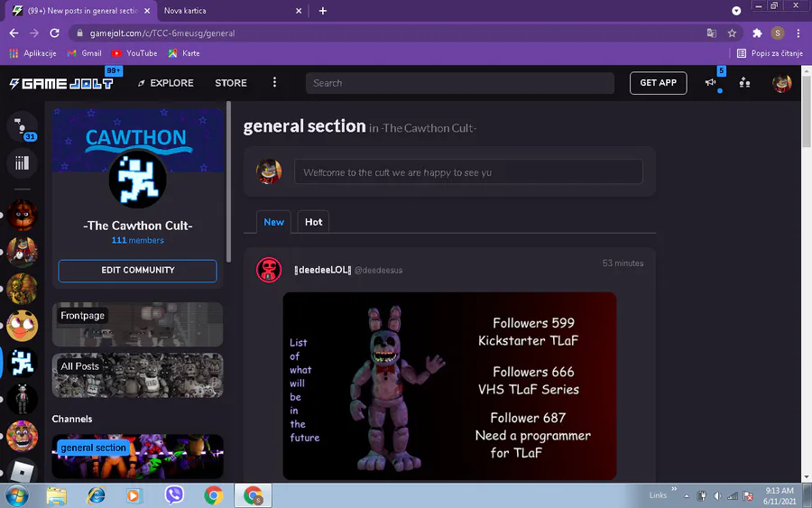The image size is (812, 508).
Task: Open the All Posts channel card
Action: click(138, 375)
